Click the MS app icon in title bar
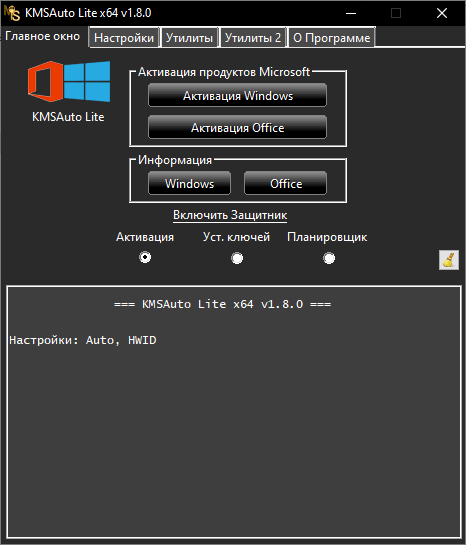 (x=11, y=13)
